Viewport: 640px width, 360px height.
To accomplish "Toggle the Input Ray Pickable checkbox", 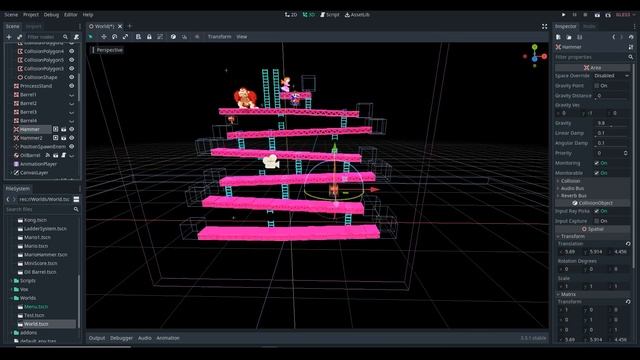I will 597,211.
